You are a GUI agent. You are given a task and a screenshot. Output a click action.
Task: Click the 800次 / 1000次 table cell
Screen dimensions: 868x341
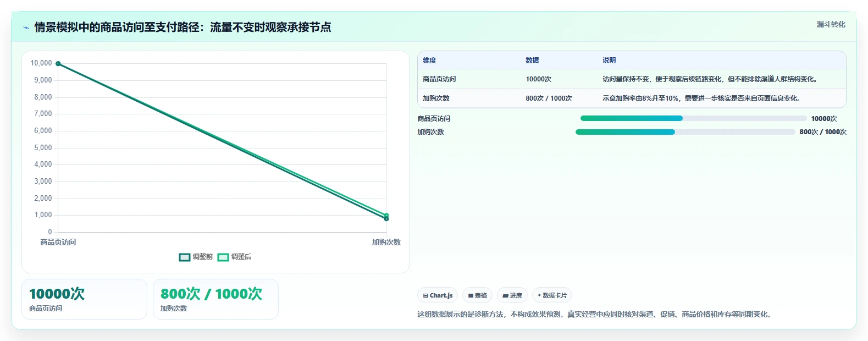pos(549,98)
